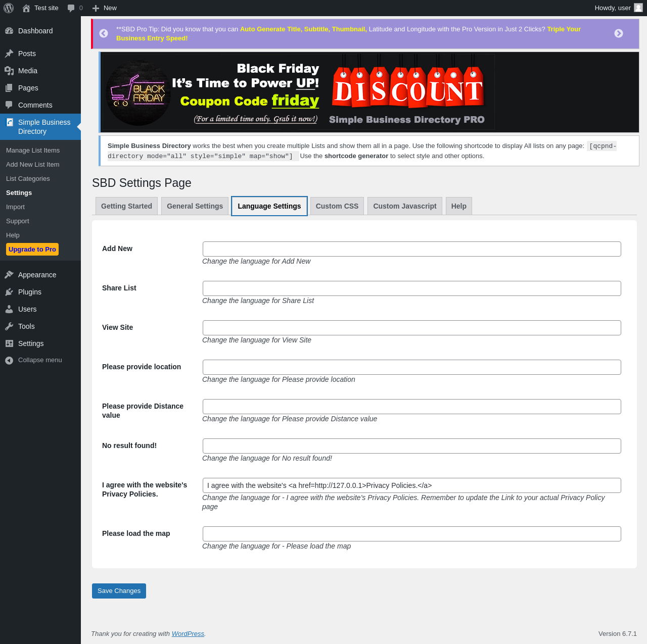This screenshot has height=644, width=647.
Task: Focus the View Site language field
Action: coord(412,328)
